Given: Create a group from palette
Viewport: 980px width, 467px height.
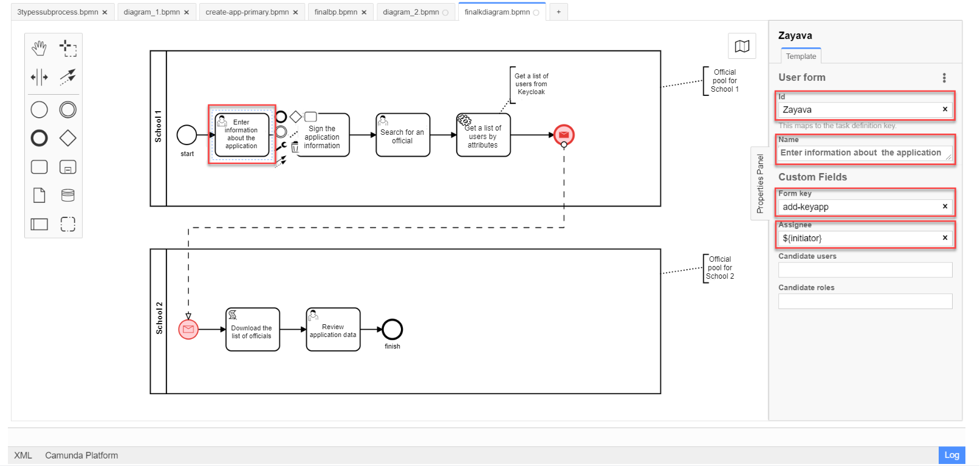Looking at the screenshot, I should coord(68,224).
